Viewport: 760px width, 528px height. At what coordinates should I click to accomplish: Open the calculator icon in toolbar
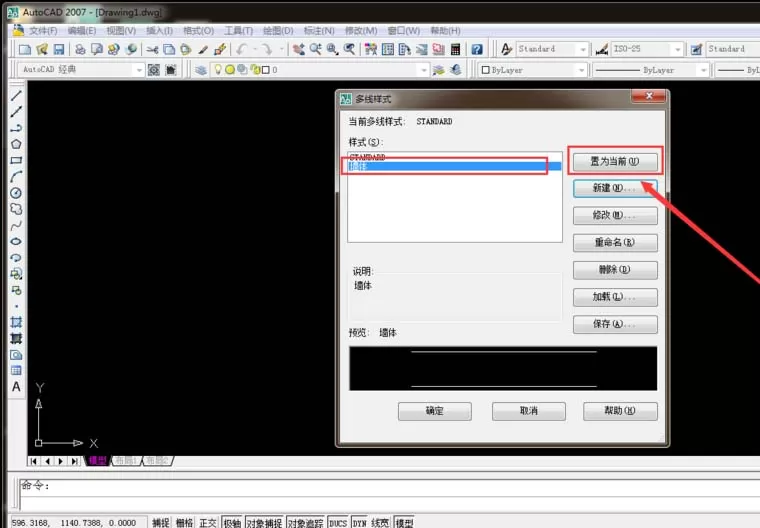point(455,49)
